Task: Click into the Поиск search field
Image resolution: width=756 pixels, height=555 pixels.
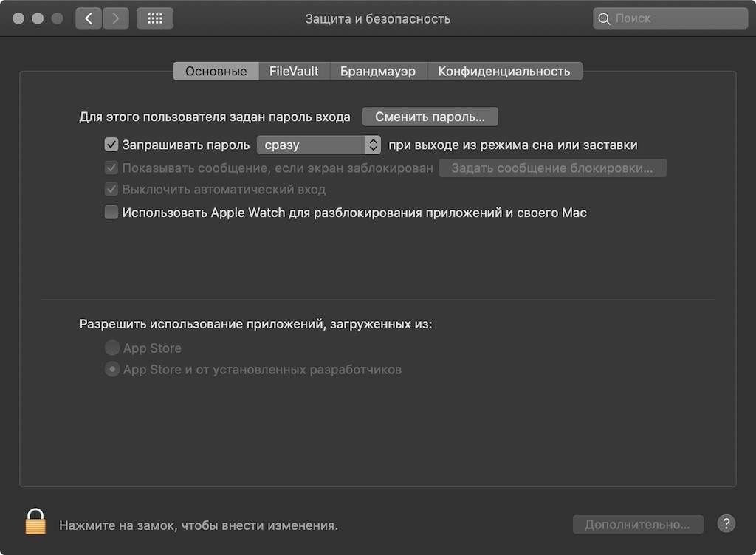Action: [x=670, y=18]
